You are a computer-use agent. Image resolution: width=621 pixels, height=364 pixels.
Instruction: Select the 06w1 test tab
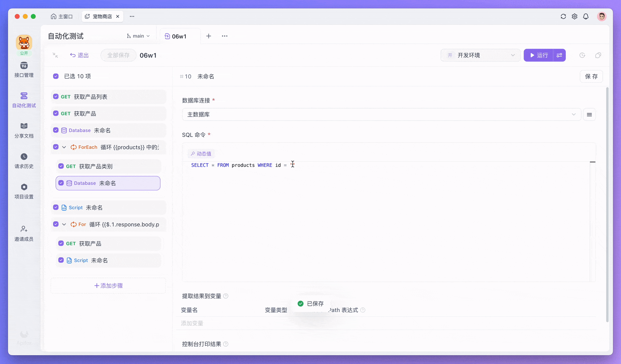pyautogui.click(x=179, y=36)
